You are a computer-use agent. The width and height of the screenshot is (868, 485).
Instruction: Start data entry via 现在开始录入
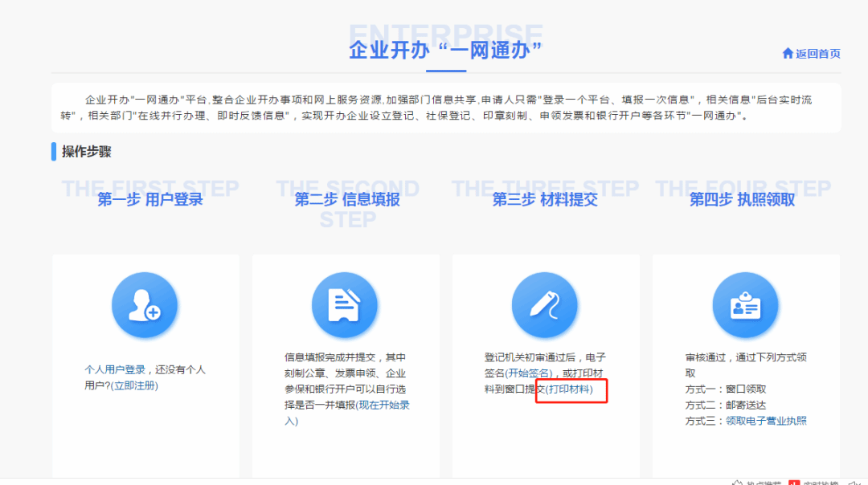point(383,405)
